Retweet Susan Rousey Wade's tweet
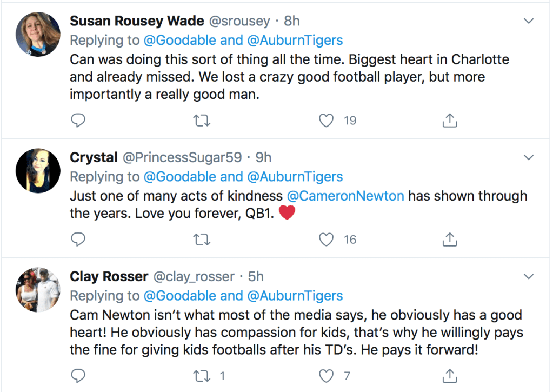 click(x=202, y=120)
